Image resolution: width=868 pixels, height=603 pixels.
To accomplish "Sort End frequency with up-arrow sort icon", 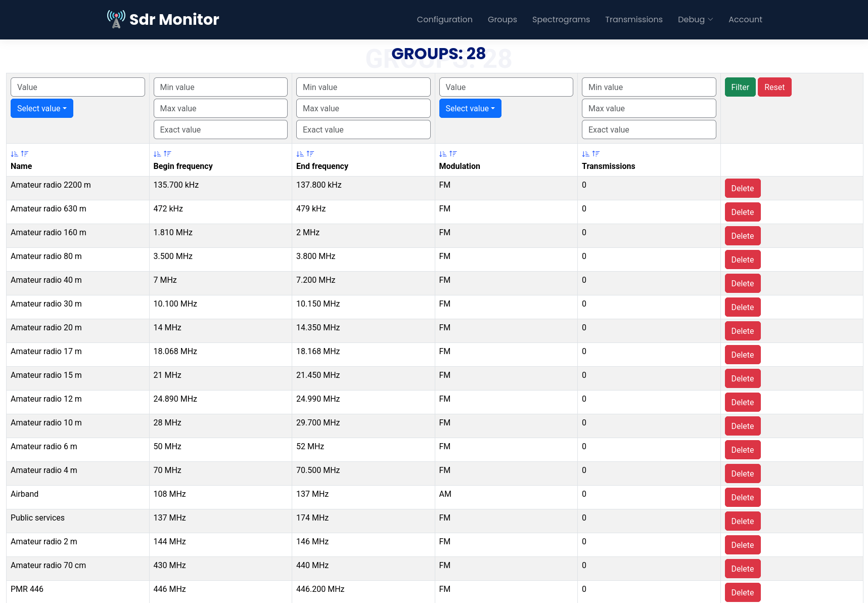I will [x=310, y=154].
